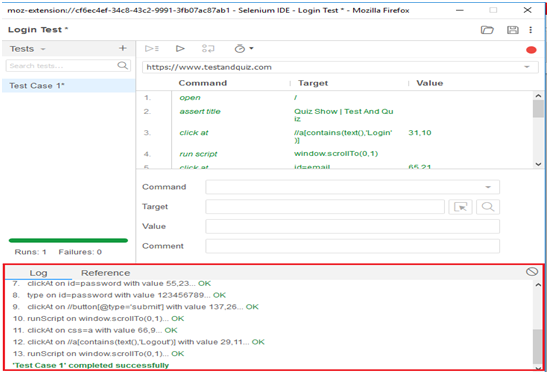The width and height of the screenshot is (549, 374).
Task: Adjust test execution speed timer
Action: pyautogui.click(x=243, y=48)
